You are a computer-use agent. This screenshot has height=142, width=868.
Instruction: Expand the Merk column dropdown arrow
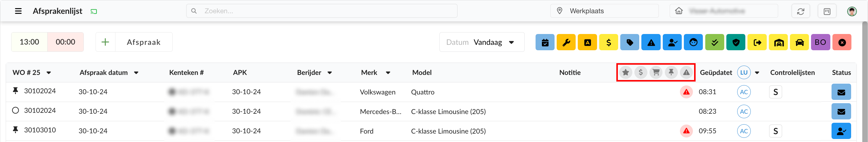(388, 73)
